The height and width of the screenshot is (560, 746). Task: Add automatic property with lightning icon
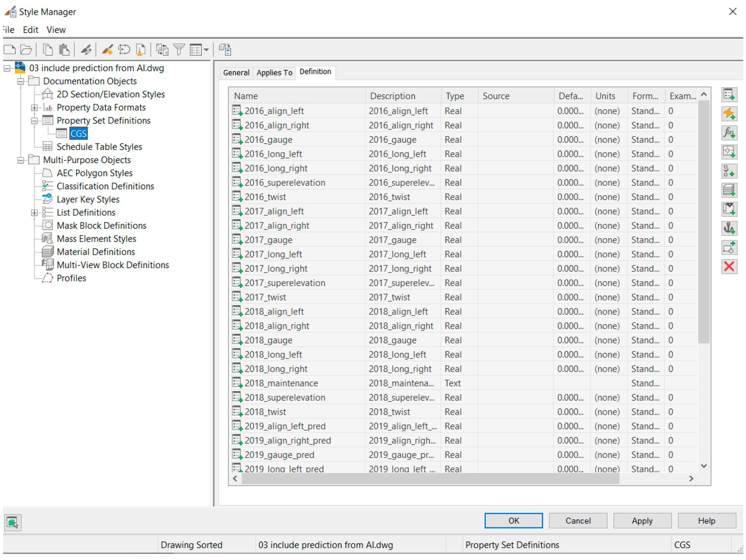(x=729, y=114)
